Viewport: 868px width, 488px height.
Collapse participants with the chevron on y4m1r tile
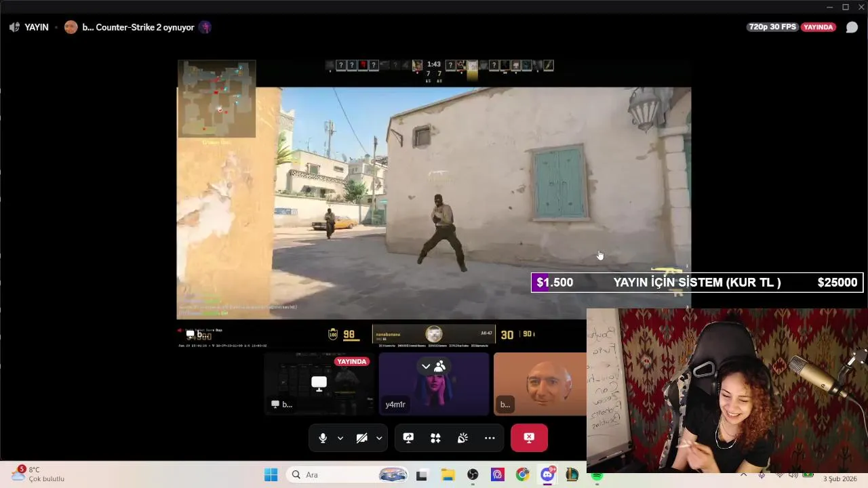[426, 366]
